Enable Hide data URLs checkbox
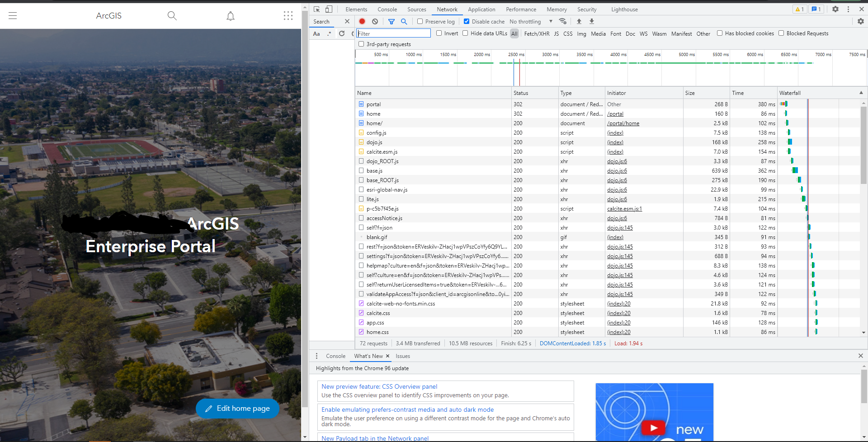The image size is (868, 442). point(465,33)
